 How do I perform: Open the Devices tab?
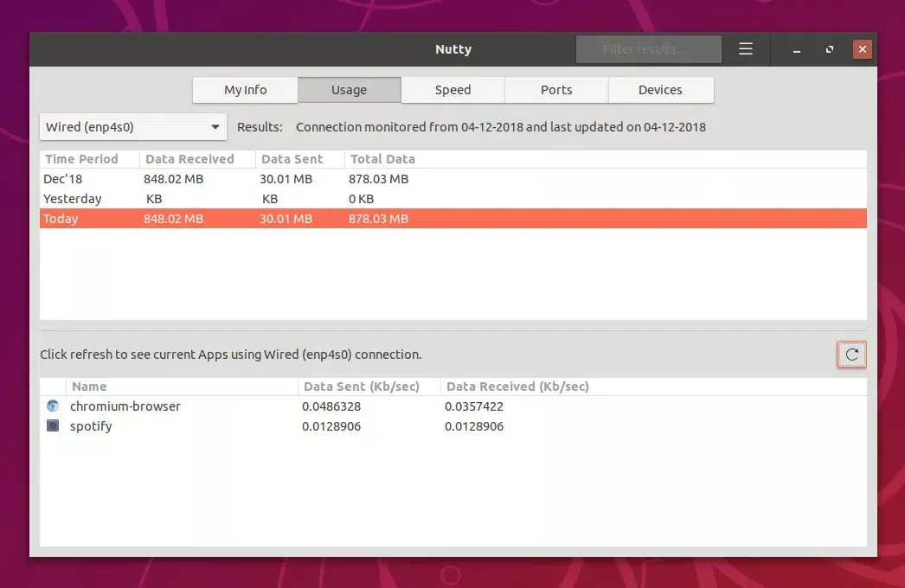click(x=660, y=89)
